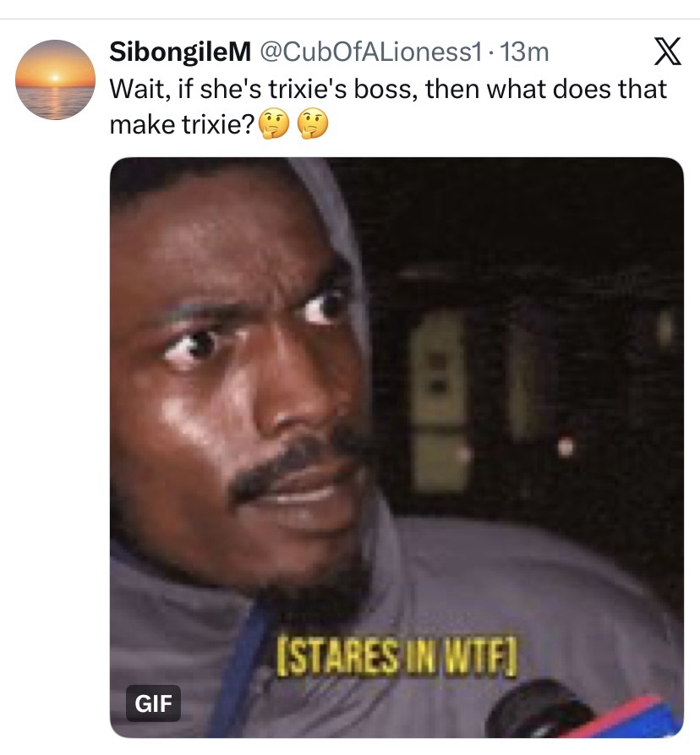Click the words "make trixie?" in the tweet
700x755 pixels.
click(182, 125)
